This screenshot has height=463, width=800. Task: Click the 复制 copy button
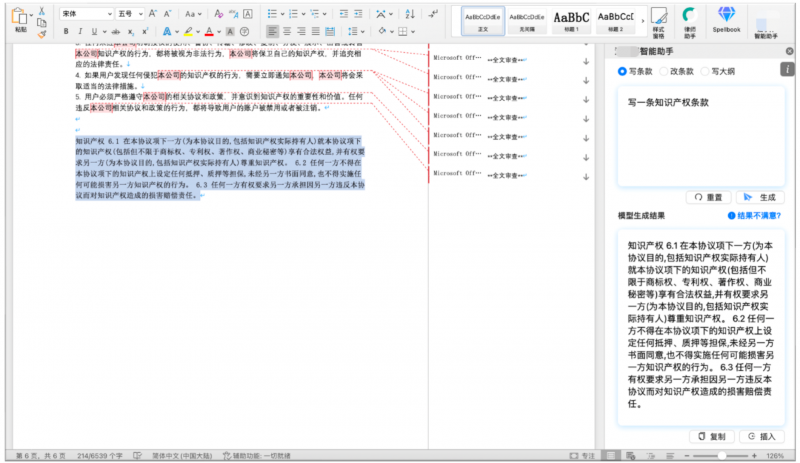pyautogui.click(x=712, y=436)
